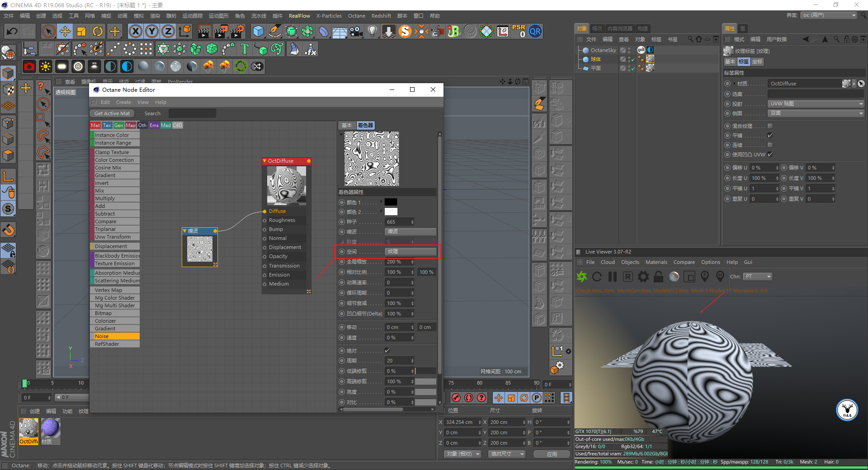Open the 噪波 noise type dropdown

tap(410, 231)
